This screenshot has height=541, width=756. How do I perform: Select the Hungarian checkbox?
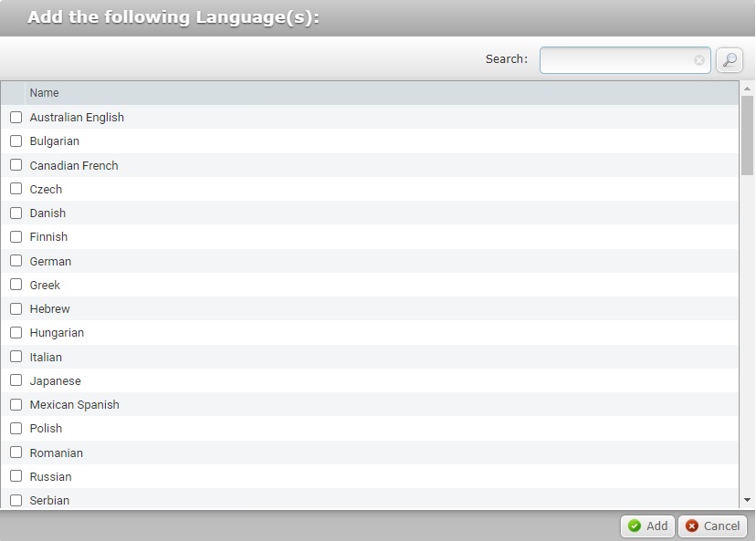(x=16, y=332)
